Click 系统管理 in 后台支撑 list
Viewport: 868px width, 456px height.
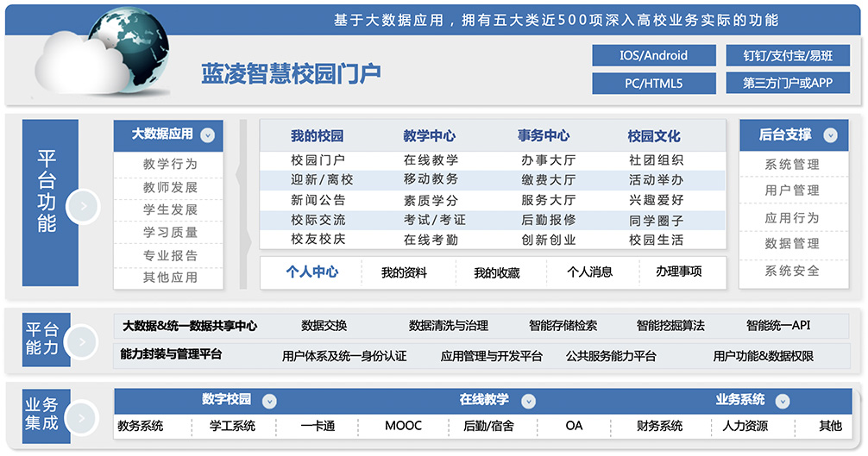[791, 165]
